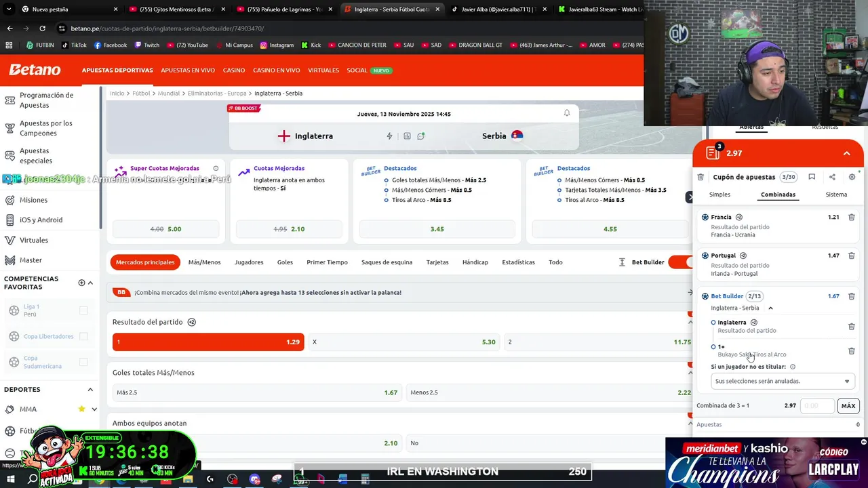Screen dimensions: 868x488
Task: Select Serbia win odds 11.75
Action: coord(599,342)
